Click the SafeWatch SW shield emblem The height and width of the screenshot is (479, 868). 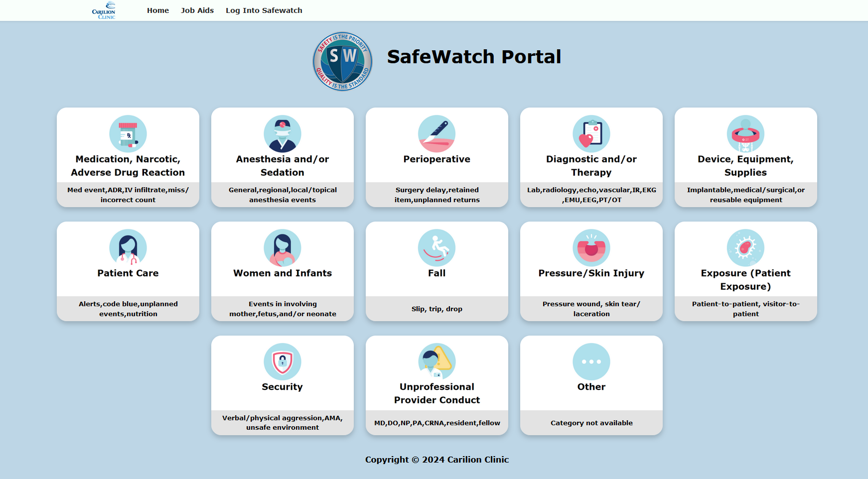point(342,62)
